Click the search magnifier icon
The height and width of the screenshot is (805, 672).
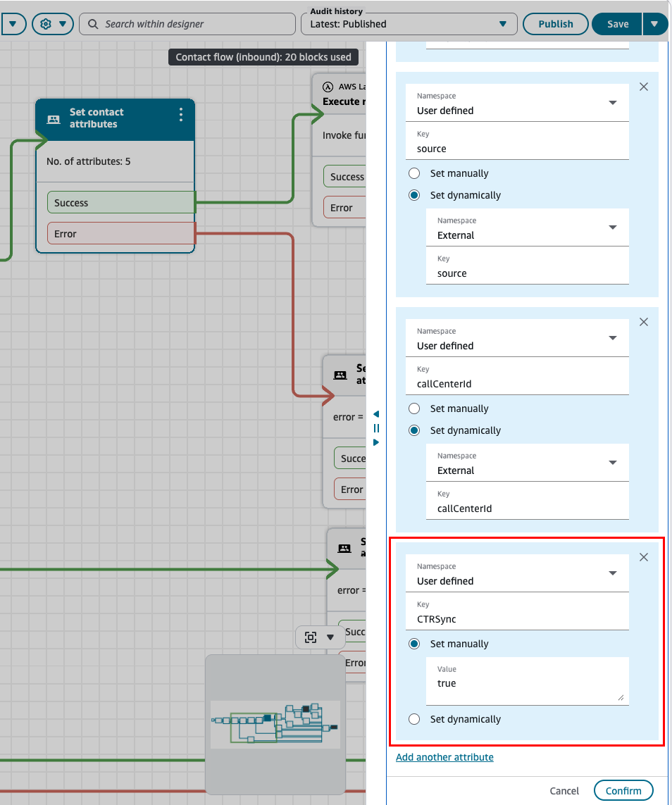pos(93,24)
